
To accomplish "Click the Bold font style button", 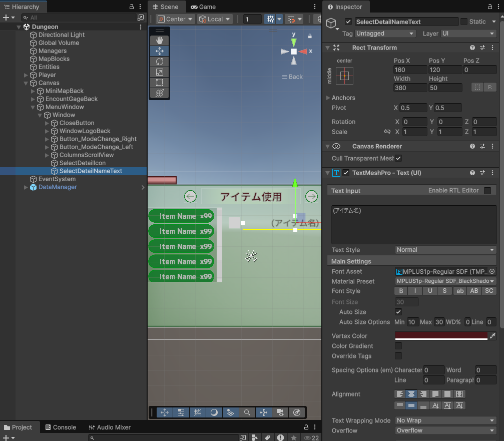I will [x=400, y=291].
